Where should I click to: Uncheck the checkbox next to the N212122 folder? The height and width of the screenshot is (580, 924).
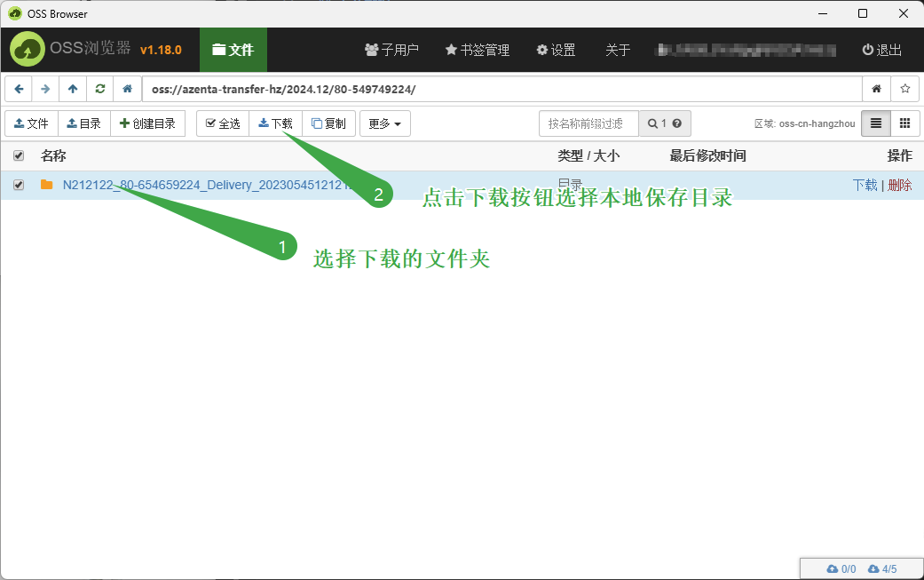click(x=19, y=185)
